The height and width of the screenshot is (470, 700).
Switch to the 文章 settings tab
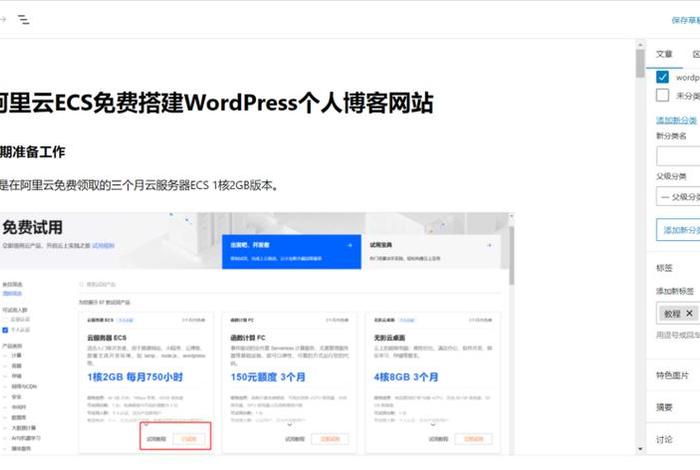[664, 54]
